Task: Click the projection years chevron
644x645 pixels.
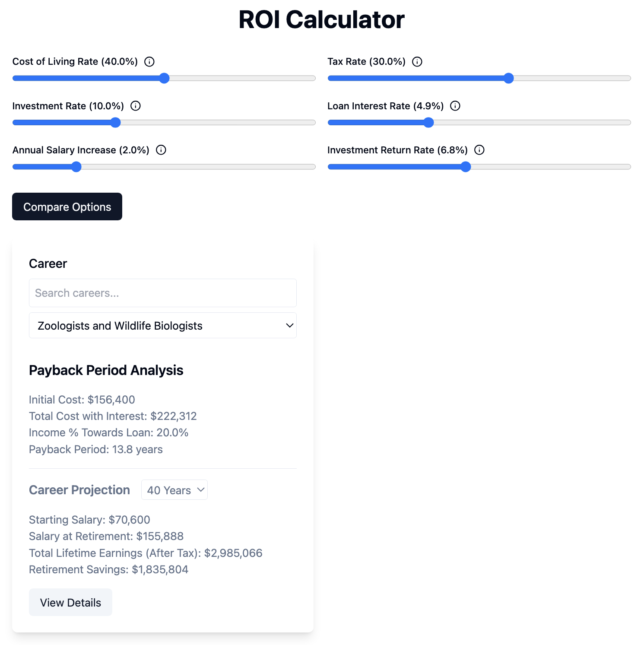Action: click(200, 490)
